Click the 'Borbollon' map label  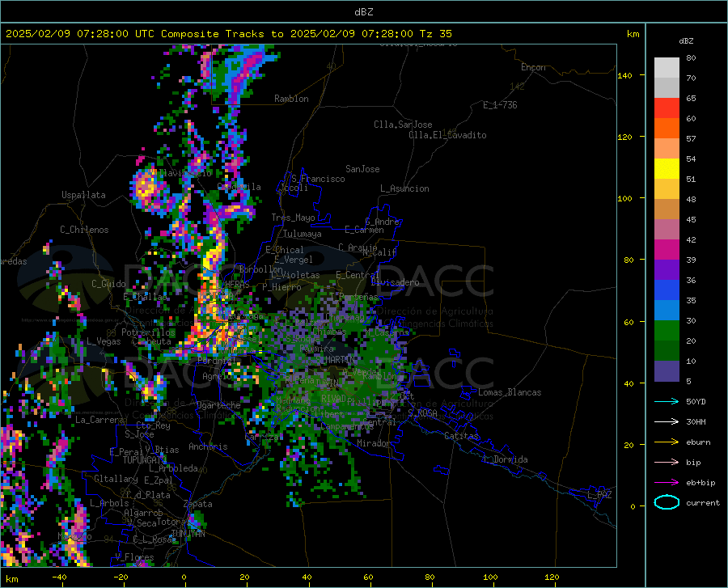click(260, 269)
